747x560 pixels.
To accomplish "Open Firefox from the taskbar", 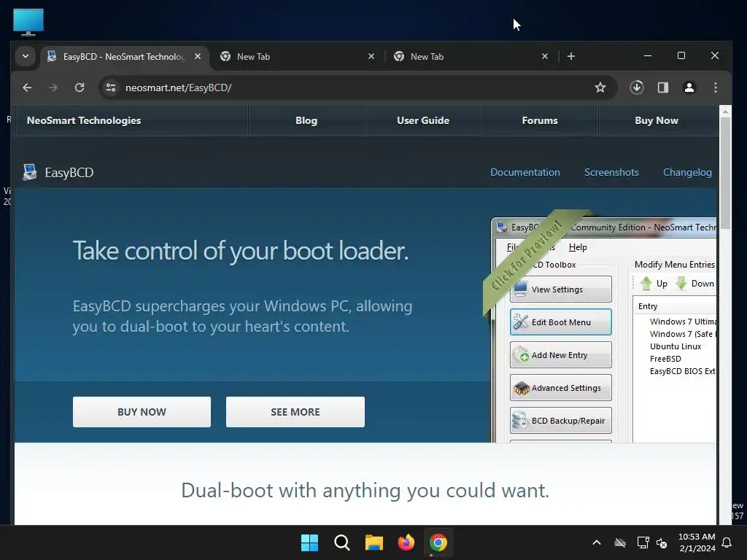I will pyautogui.click(x=406, y=542).
